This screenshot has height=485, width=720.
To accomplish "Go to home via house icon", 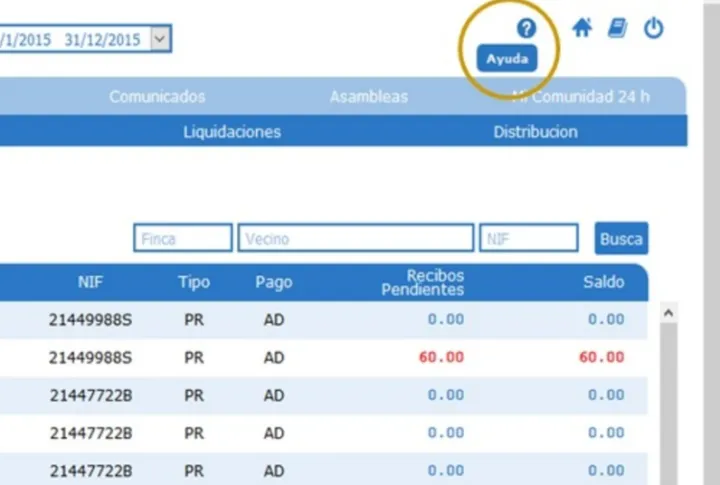I will click(582, 28).
